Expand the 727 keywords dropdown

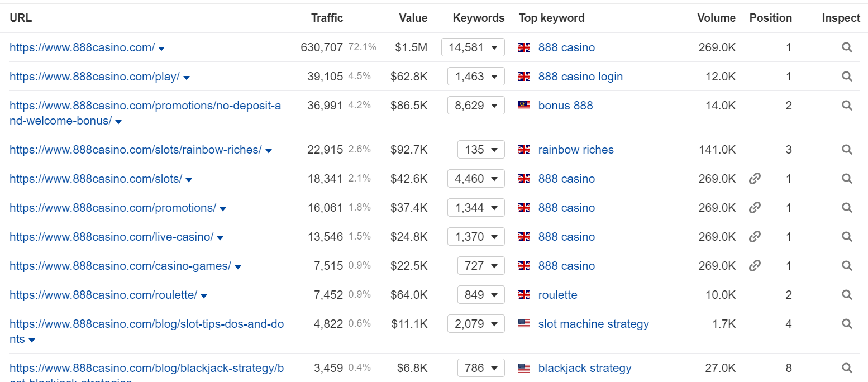point(481,266)
